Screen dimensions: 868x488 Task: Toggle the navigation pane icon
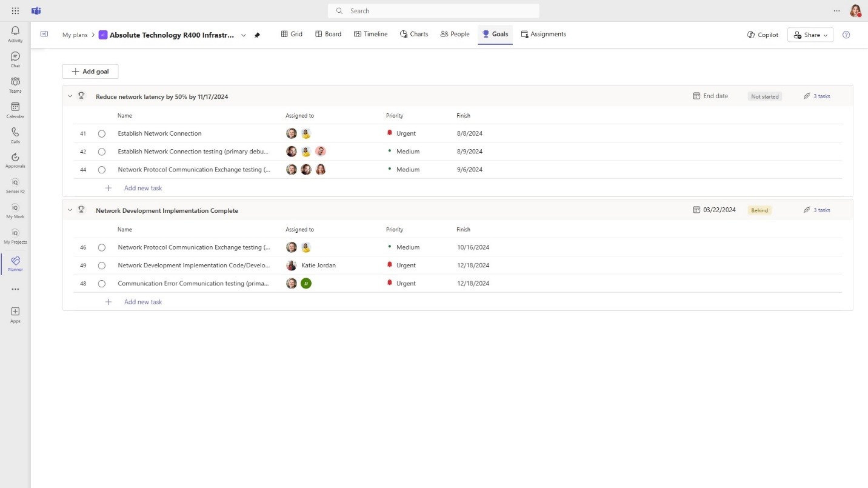(44, 34)
